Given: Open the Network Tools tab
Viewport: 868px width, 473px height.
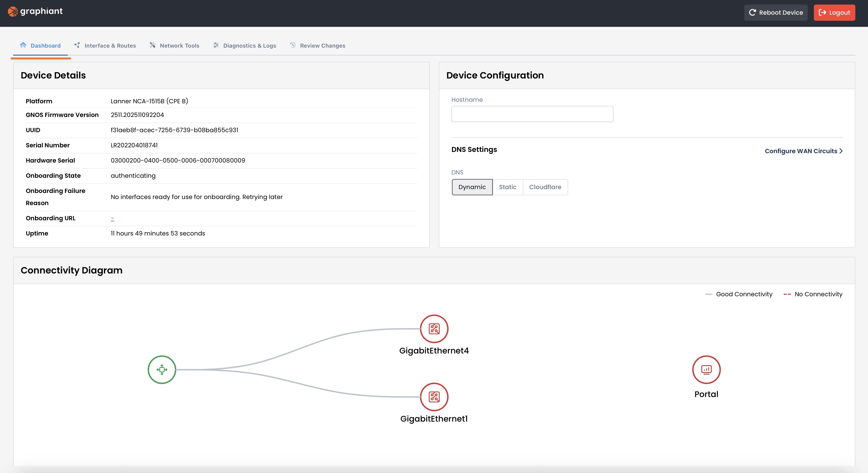Looking at the screenshot, I should pos(175,46).
